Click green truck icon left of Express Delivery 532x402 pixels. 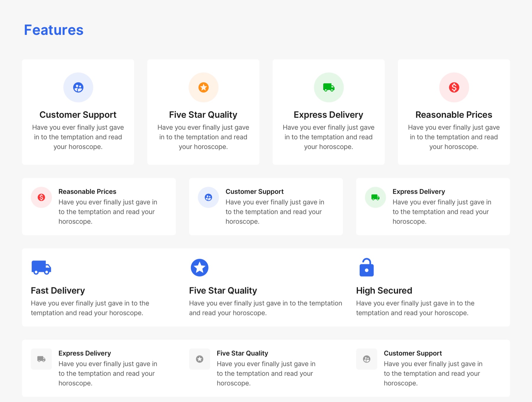[x=375, y=197]
